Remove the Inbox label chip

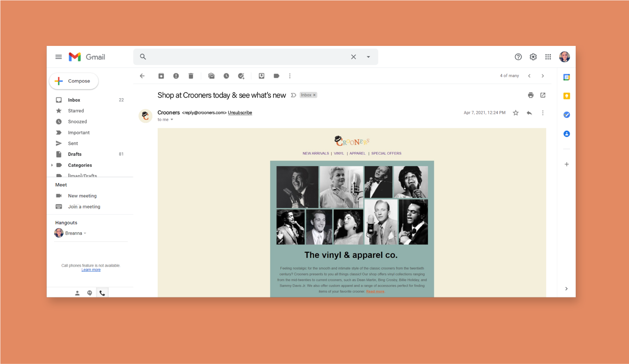314,95
